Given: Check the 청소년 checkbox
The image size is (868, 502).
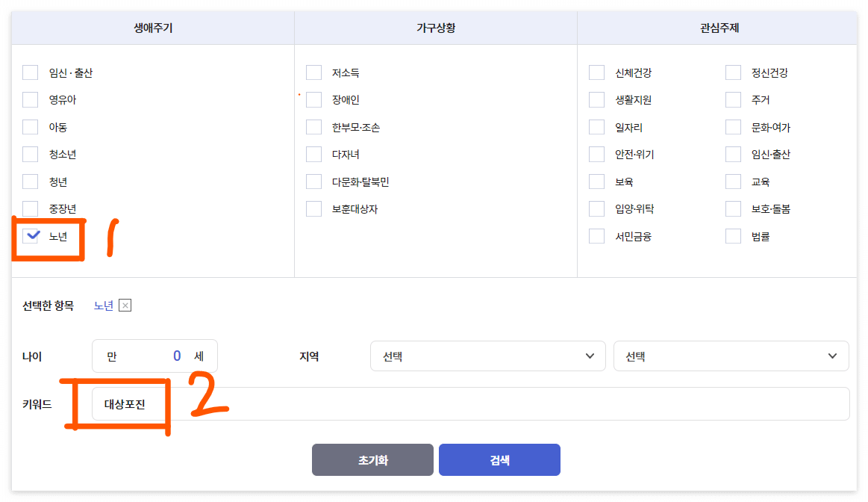Looking at the screenshot, I should (x=30, y=154).
